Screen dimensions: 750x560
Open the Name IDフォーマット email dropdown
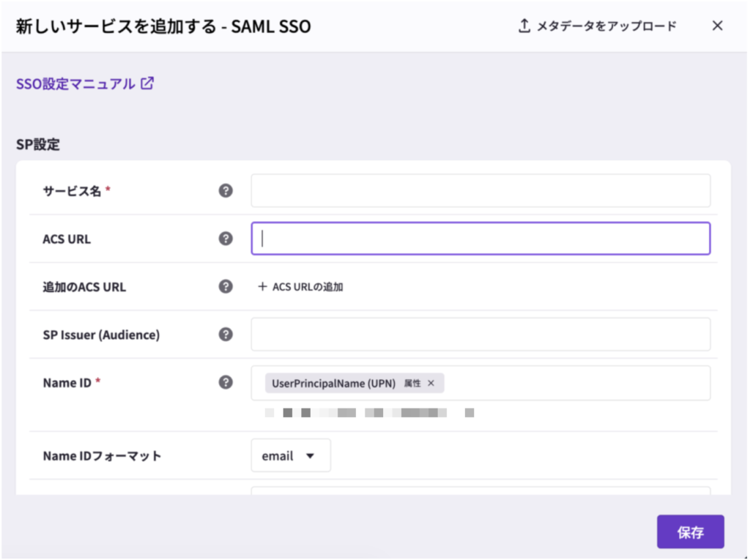point(291,455)
